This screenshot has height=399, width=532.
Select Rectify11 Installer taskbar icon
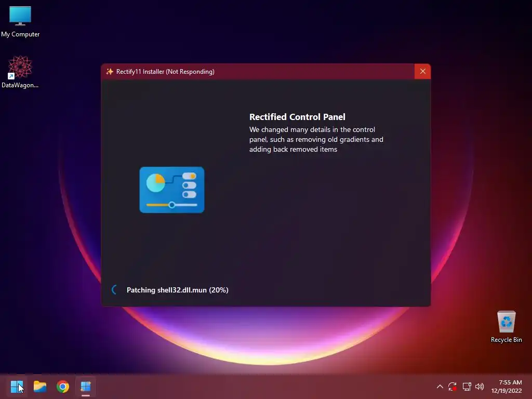pyautogui.click(x=86, y=387)
